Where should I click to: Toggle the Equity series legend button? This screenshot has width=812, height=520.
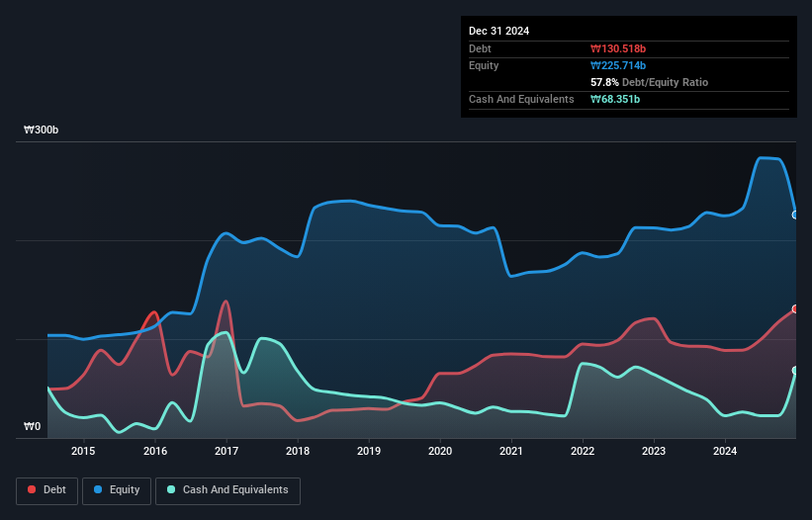click(117, 490)
